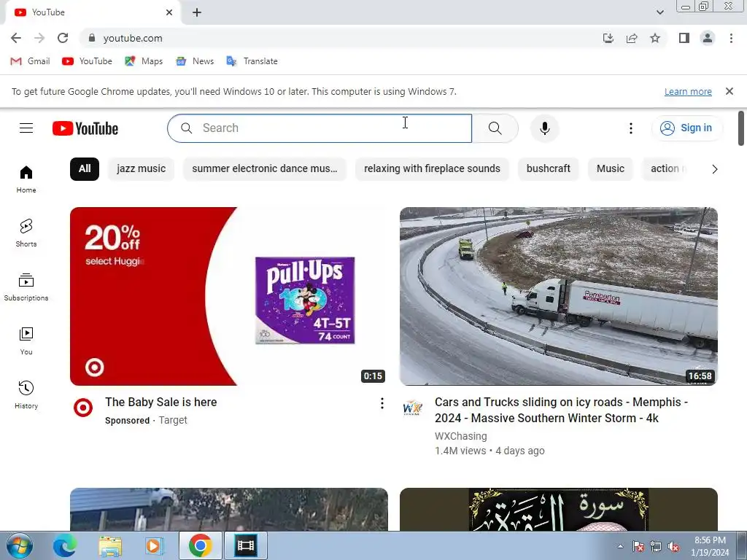747x560 pixels.
Task: Open the icy roads truck video thumbnail
Action: pos(558,296)
